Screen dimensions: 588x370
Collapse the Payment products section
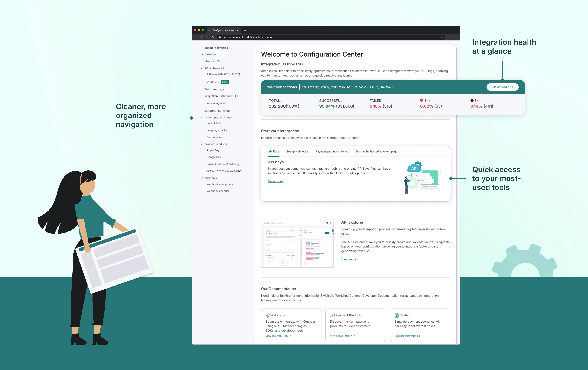click(202, 144)
